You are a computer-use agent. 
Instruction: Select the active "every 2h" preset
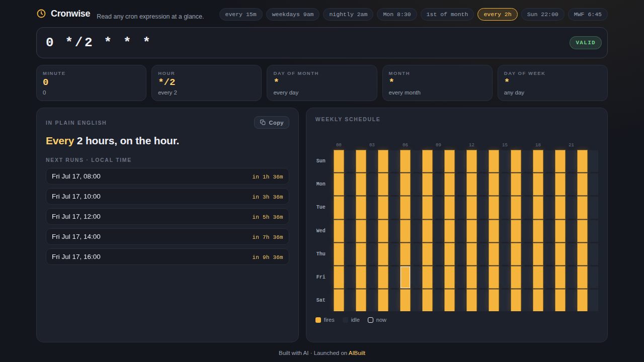pyautogui.click(x=498, y=14)
